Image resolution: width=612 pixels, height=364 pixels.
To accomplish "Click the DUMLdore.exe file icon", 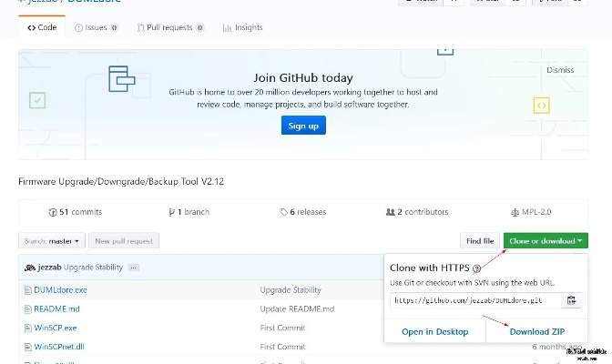I will click(x=27, y=290).
